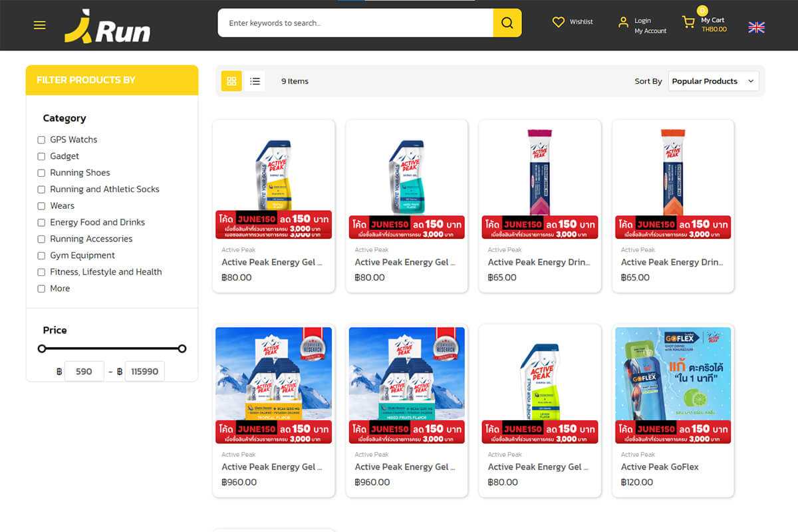Viewport: 798px width, 532px height.
Task: Select list view icon
Action: click(x=255, y=81)
